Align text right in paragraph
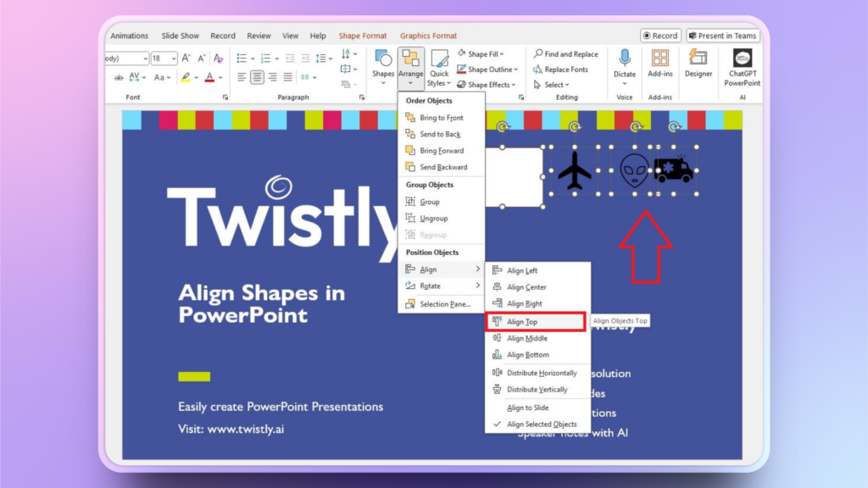868x488 pixels. pos(272,77)
